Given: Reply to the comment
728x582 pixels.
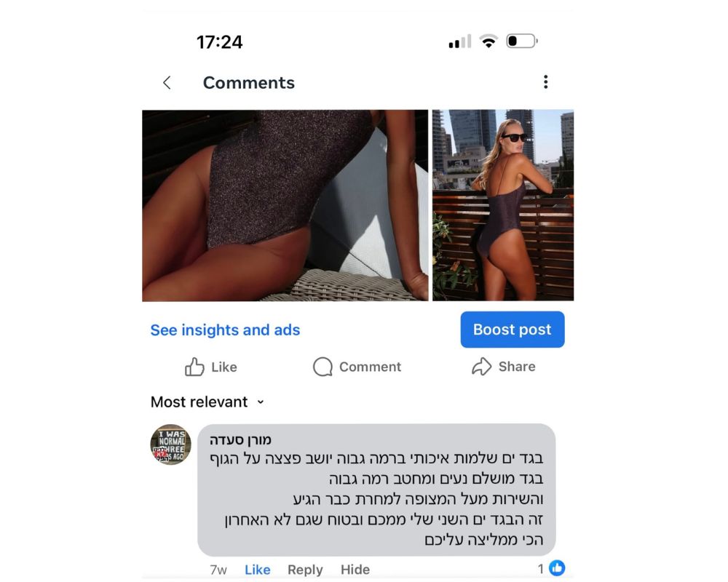Looking at the screenshot, I should click(x=305, y=570).
